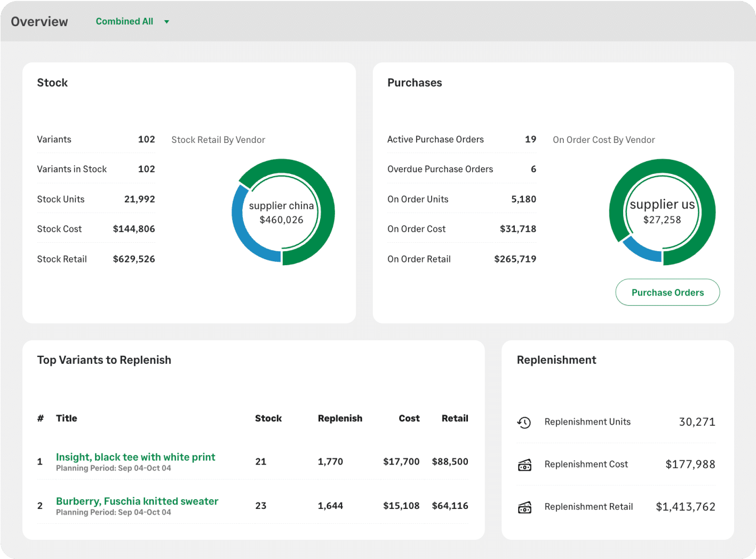Click the Replenishment Cost money icon
The image size is (756, 559).
tap(524, 465)
